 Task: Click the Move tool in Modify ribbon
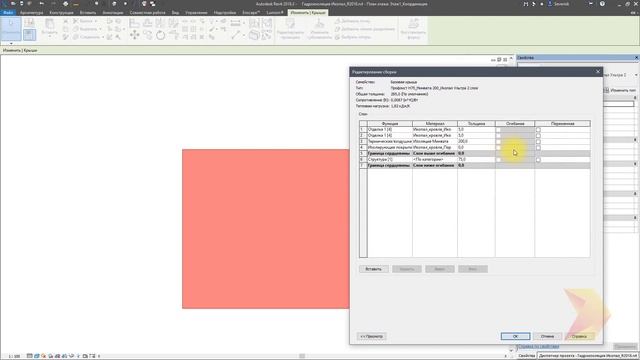134,36
